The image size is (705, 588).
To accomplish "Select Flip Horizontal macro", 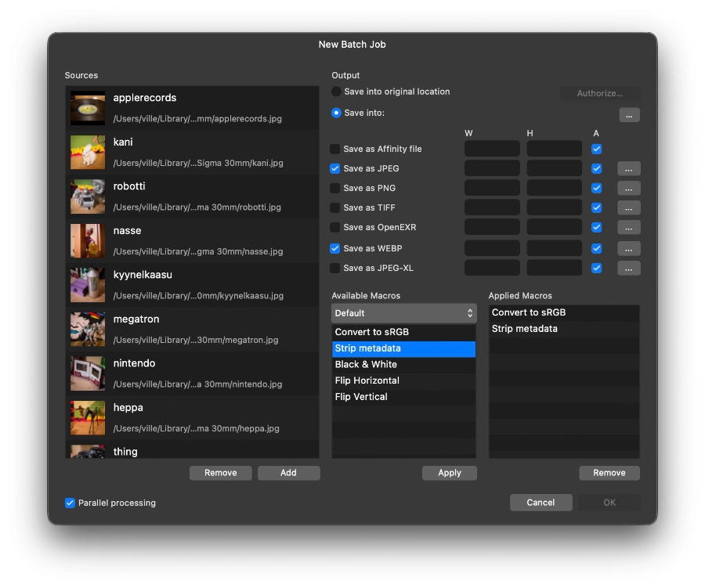I will tap(403, 381).
